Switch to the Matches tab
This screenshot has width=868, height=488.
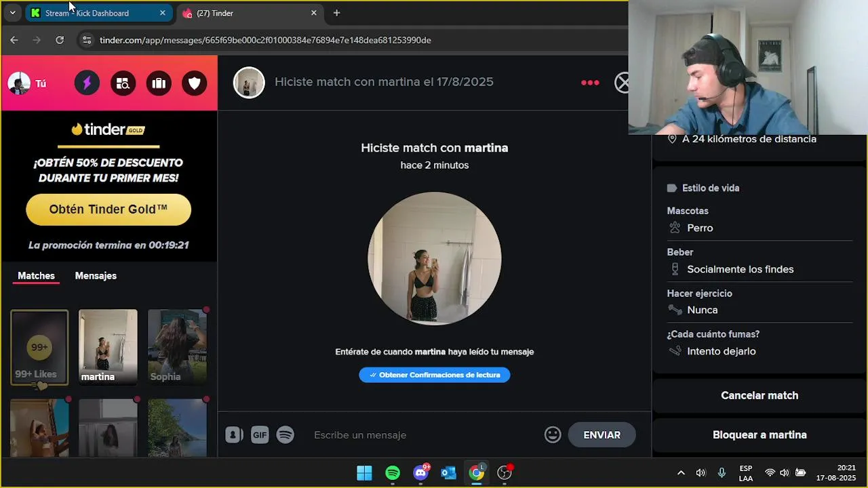tap(36, 276)
